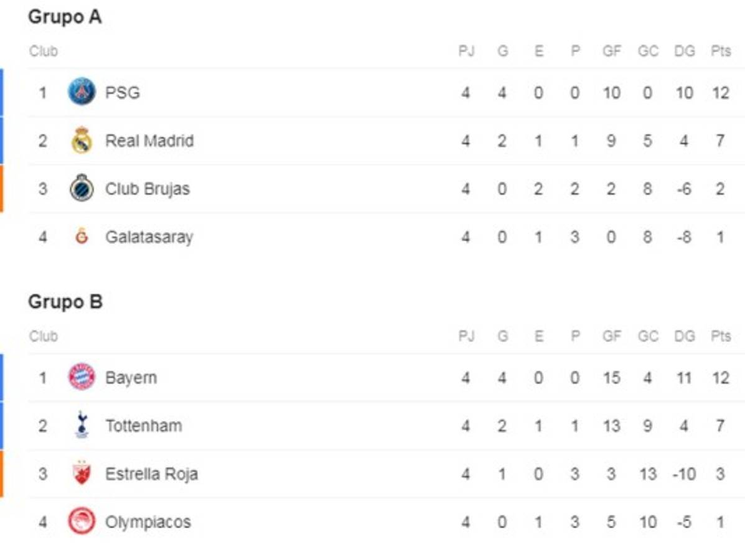Image resolution: width=745 pixels, height=560 pixels.
Task: Click the Grupo B heading
Action: 65,302
